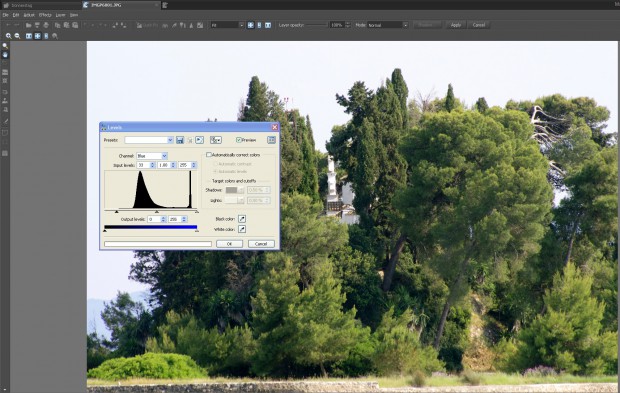Click the output levels 0 field

[x=154, y=219]
